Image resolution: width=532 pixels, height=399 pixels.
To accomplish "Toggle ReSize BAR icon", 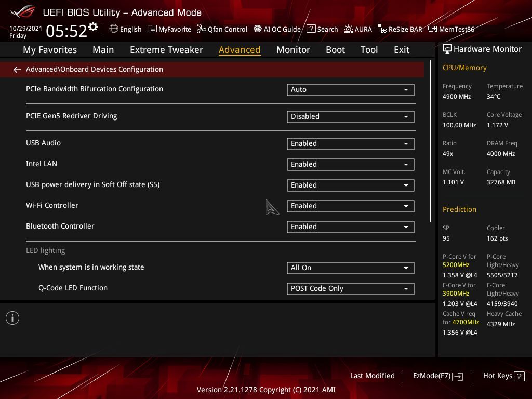I will 382,29.
